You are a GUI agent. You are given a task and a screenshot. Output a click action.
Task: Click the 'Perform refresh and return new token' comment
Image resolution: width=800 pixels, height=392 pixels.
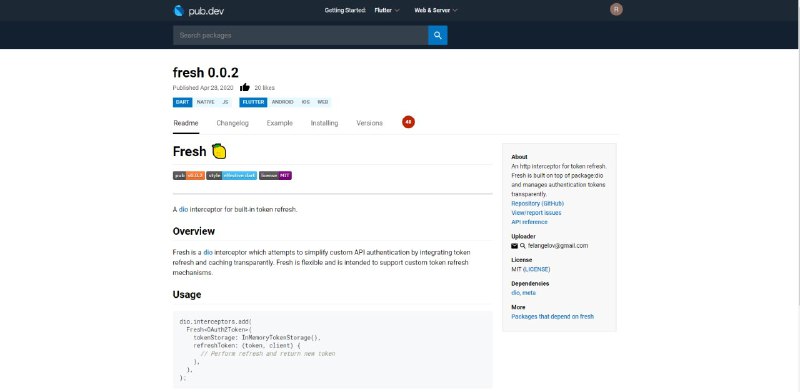click(x=268, y=354)
